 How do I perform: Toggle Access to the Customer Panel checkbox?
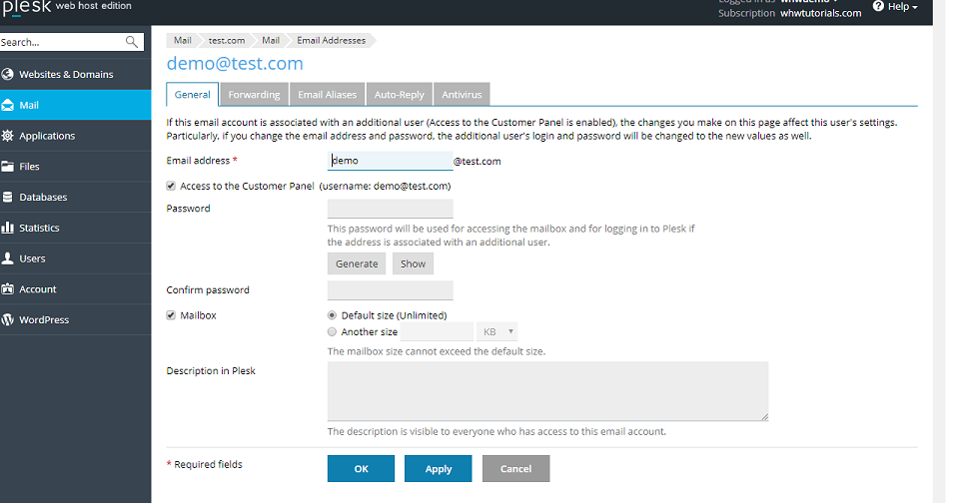(172, 186)
